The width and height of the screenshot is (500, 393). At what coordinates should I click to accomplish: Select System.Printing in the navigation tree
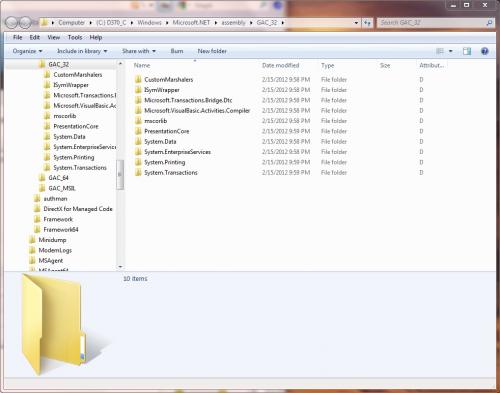(74, 157)
